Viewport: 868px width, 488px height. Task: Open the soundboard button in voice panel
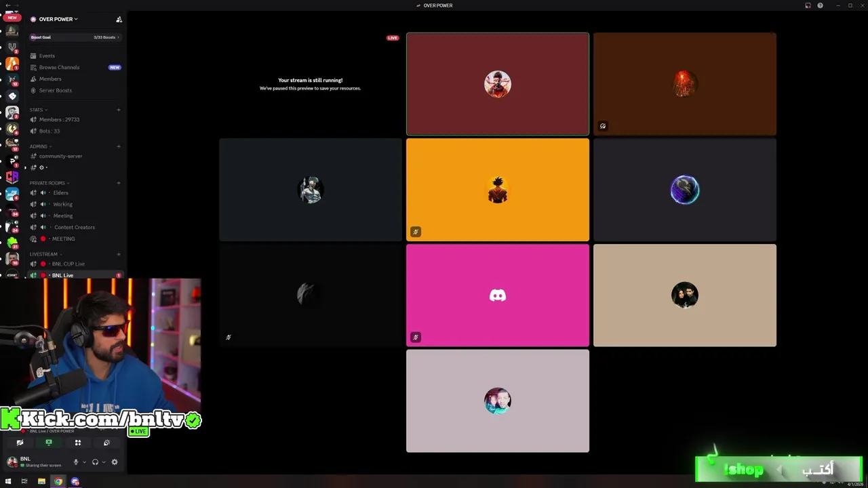pos(106,443)
